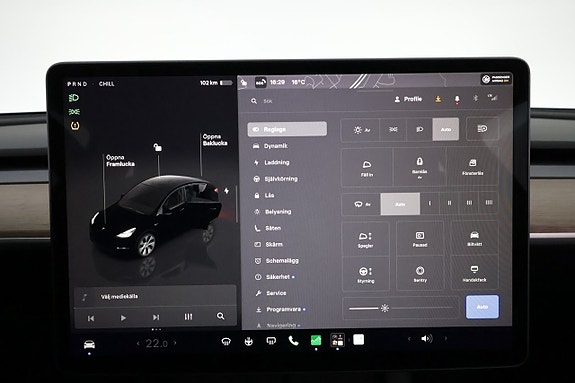Viewport: 575px width, 383px height.
Task: Tap the steering wheel heater icon in bottom bar
Action: click(249, 342)
